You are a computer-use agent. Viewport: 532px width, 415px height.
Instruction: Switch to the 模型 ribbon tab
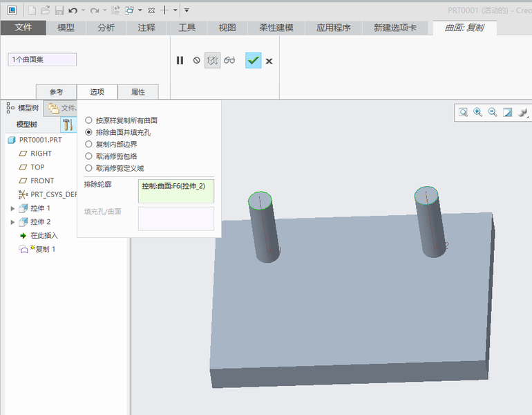click(66, 28)
